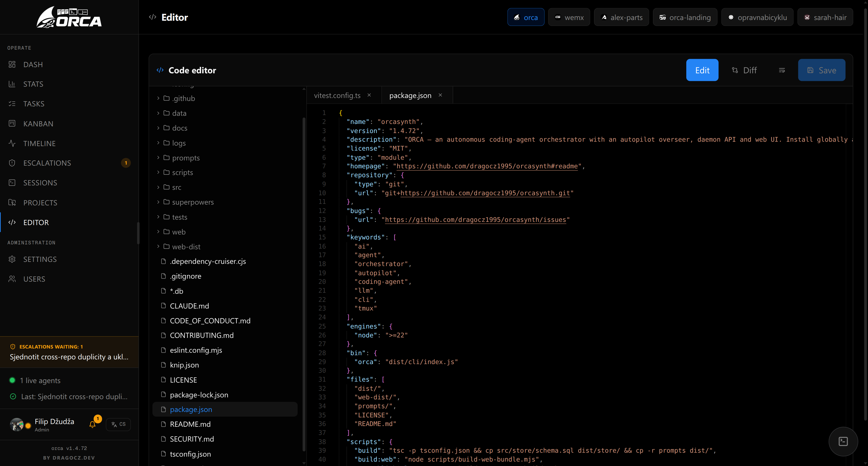Click the PROJECTS folder icon

12,203
